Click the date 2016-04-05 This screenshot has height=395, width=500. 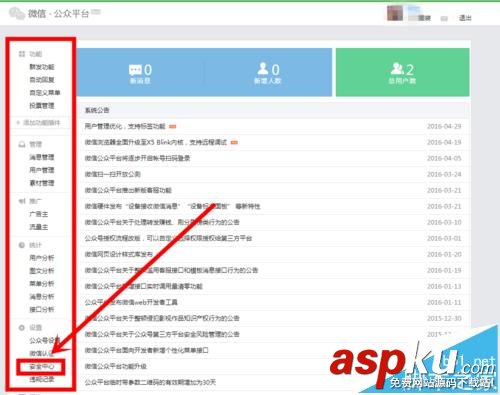444,158
